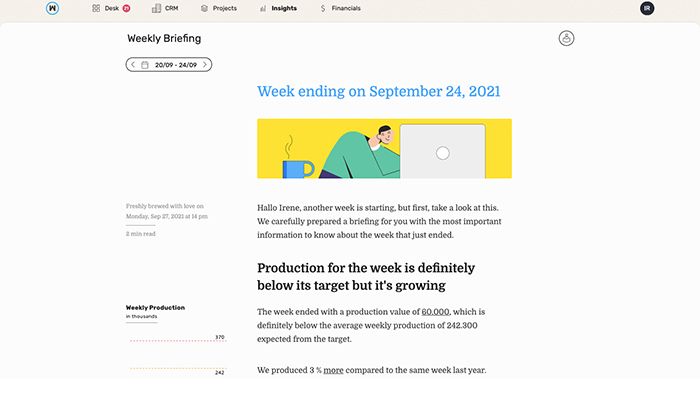Click the 20/09 - 24/09 date range
700x400 pixels.
click(x=175, y=65)
